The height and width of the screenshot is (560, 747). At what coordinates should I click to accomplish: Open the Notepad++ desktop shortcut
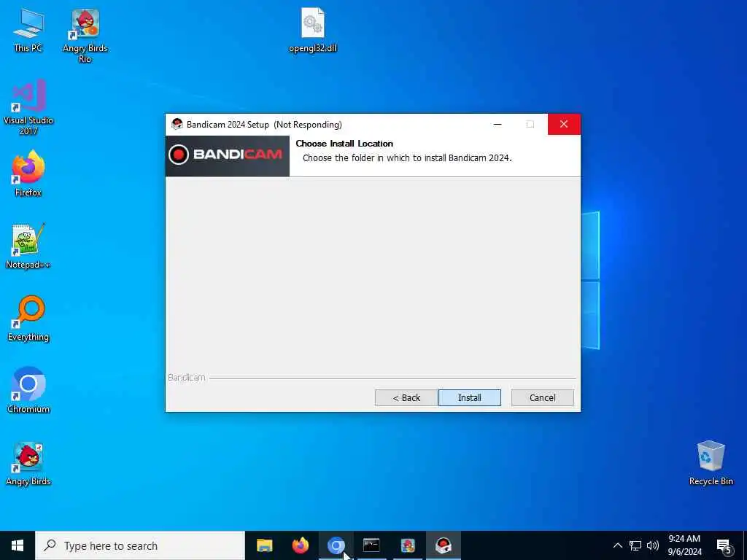coord(28,246)
